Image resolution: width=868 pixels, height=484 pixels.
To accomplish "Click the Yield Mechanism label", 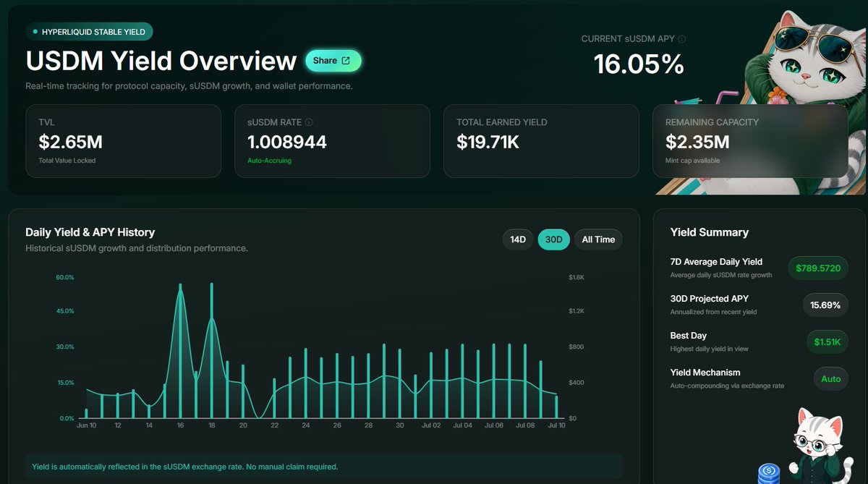I will [x=705, y=373].
